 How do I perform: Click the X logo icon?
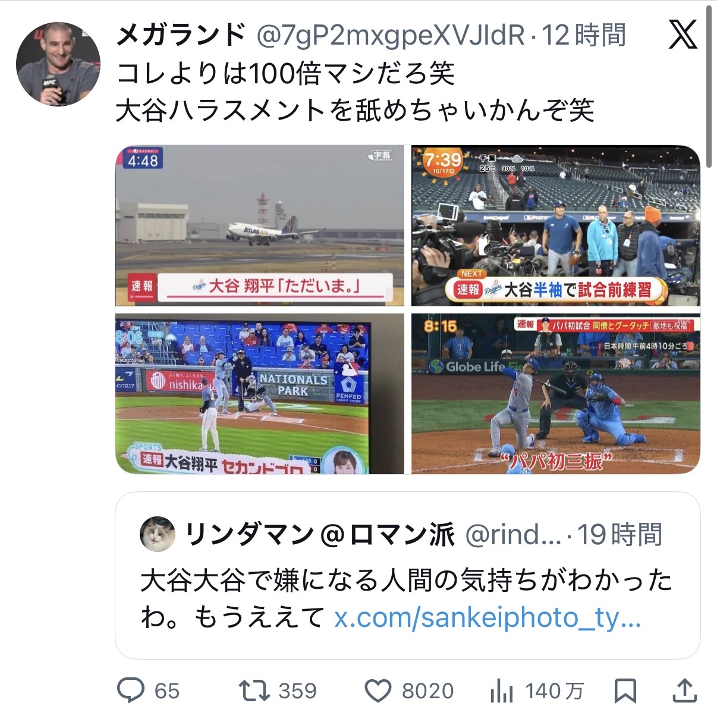pyautogui.click(x=683, y=36)
